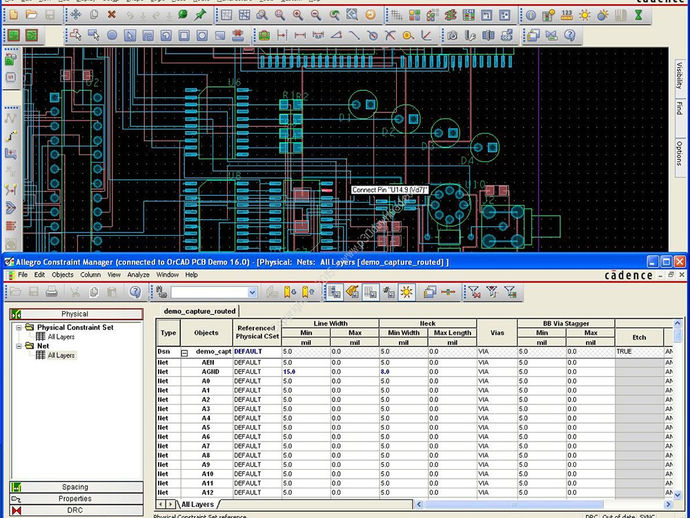Viewport: 690px width, 518px height.
Task: Toggle the sun icon in PCB editor toolbar
Action: (585, 15)
